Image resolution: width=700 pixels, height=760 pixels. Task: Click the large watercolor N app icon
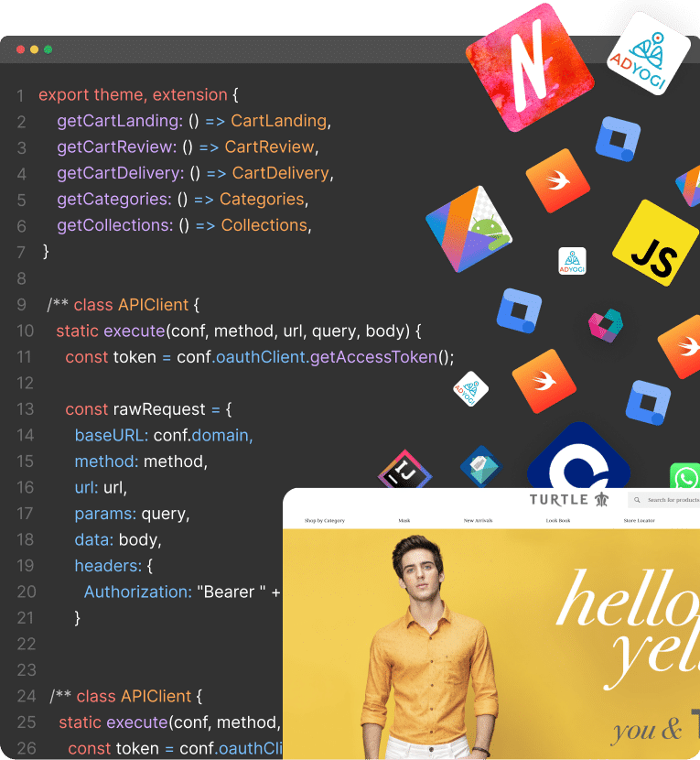530,68
